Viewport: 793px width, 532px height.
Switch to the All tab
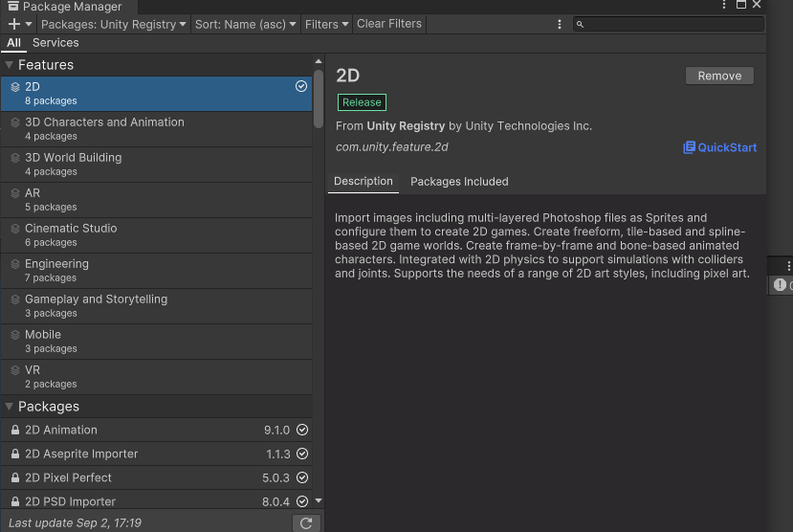(x=13, y=43)
